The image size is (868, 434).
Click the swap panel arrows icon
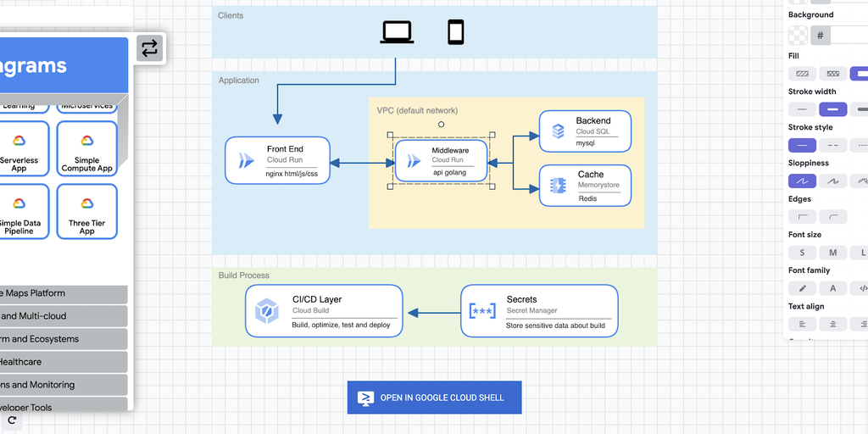[149, 49]
